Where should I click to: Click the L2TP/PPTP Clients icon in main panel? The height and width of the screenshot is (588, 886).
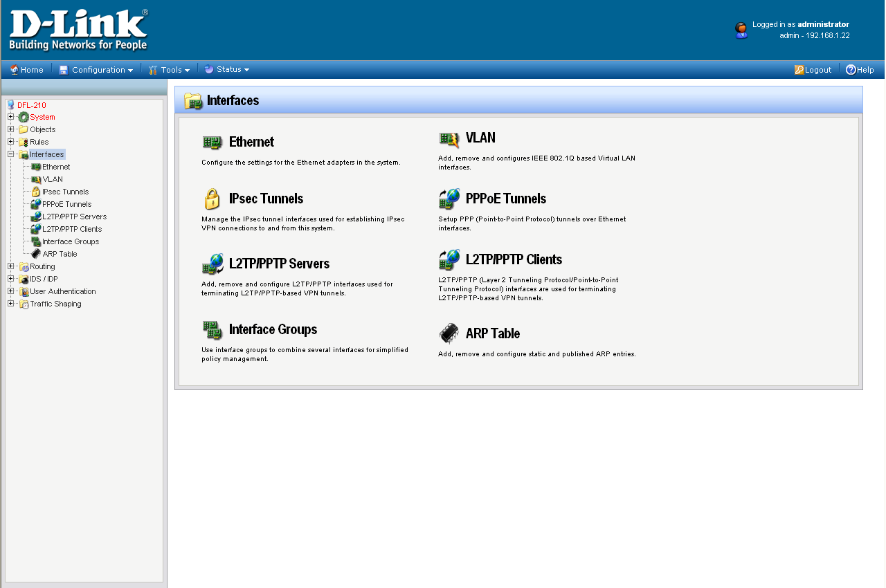click(449, 260)
